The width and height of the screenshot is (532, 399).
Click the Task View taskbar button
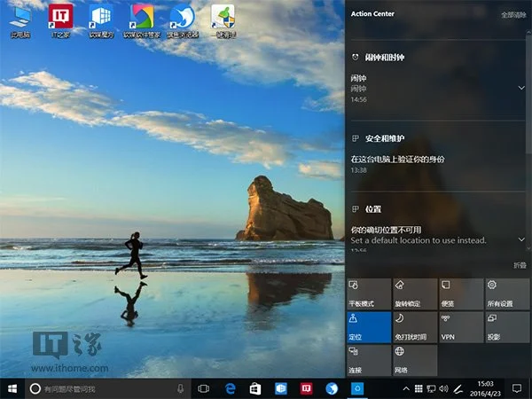click(x=203, y=388)
